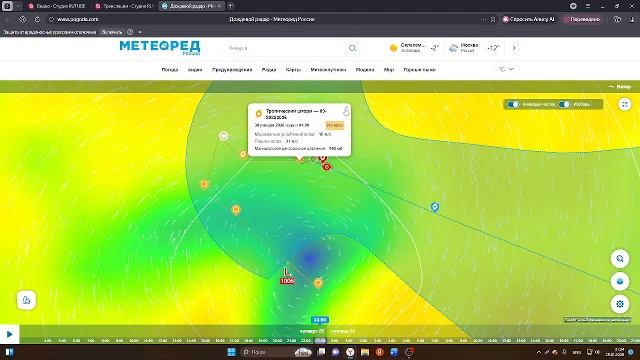The image size is (640, 360).
Task: Expand the protection bar dropdown arrow
Action: [x=140, y=32]
